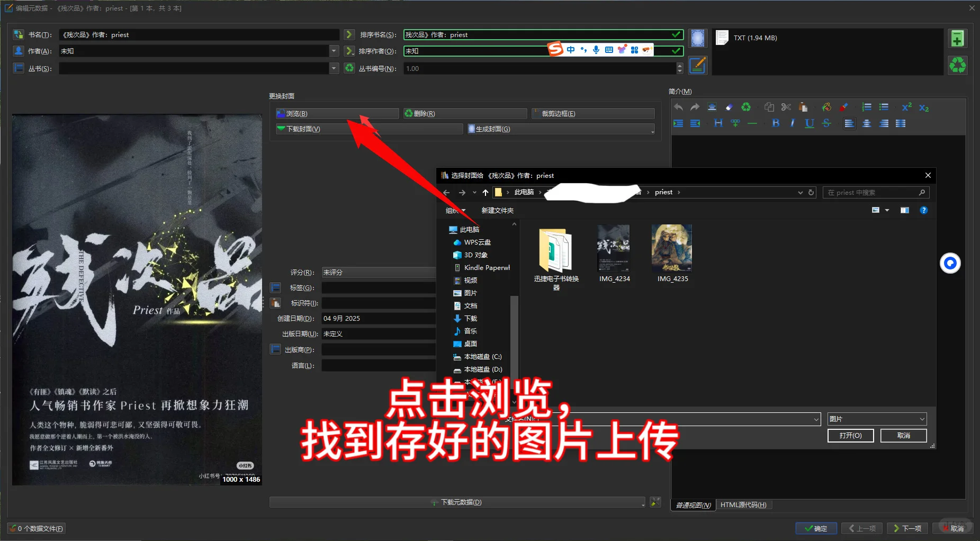Toggle justified text alignment
Viewport: 980px width, 541px height.
point(901,123)
